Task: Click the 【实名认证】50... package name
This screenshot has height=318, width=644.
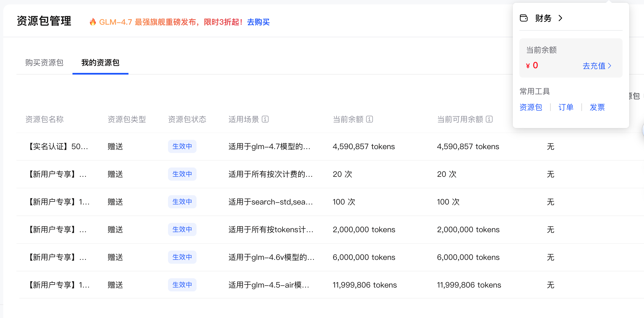Action: 57,146
